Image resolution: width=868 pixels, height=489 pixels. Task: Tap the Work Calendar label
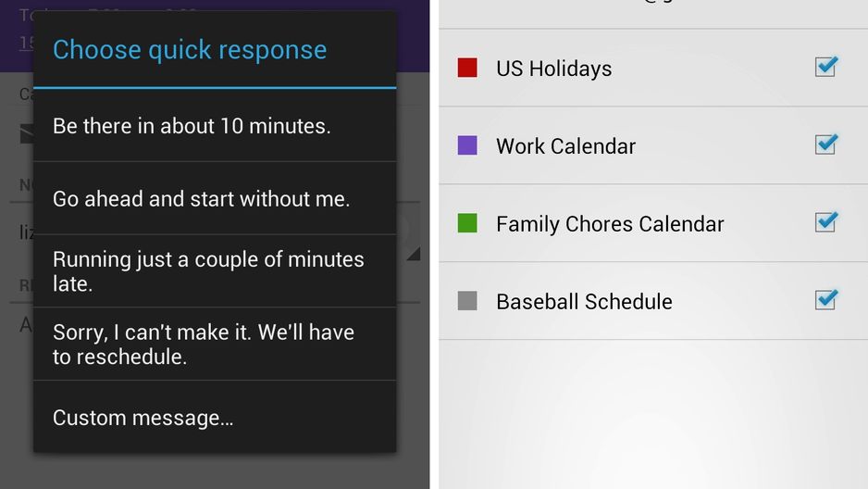(565, 146)
